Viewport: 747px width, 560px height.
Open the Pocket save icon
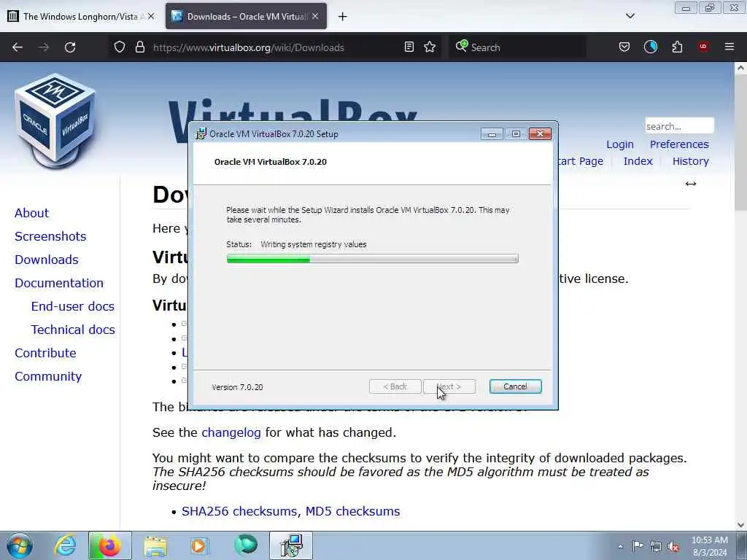pyautogui.click(x=624, y=47)
